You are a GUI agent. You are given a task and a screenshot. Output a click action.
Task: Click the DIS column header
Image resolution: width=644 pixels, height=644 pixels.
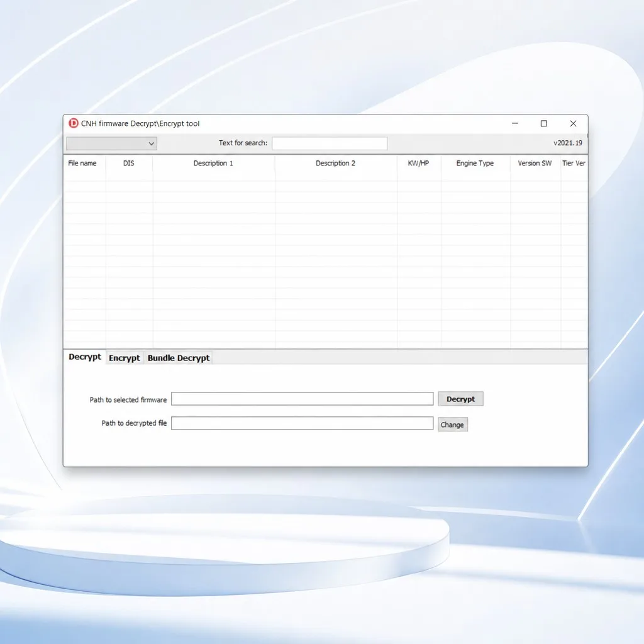pyautogui.click(x=129, y=164)
